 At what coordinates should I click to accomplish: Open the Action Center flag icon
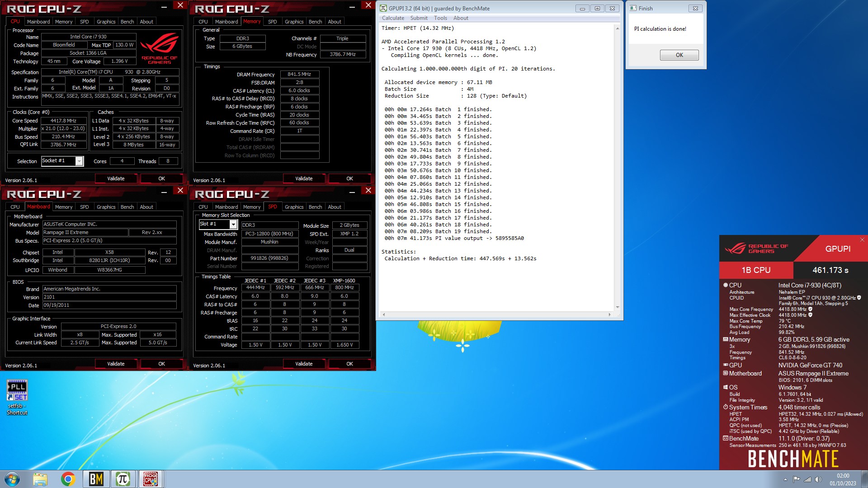point(796,479)
